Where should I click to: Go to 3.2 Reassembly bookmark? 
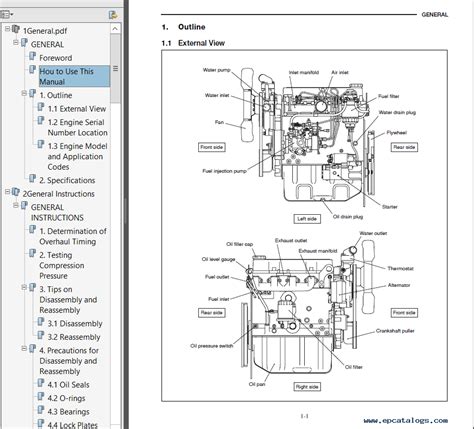click(x=74, y=337)
